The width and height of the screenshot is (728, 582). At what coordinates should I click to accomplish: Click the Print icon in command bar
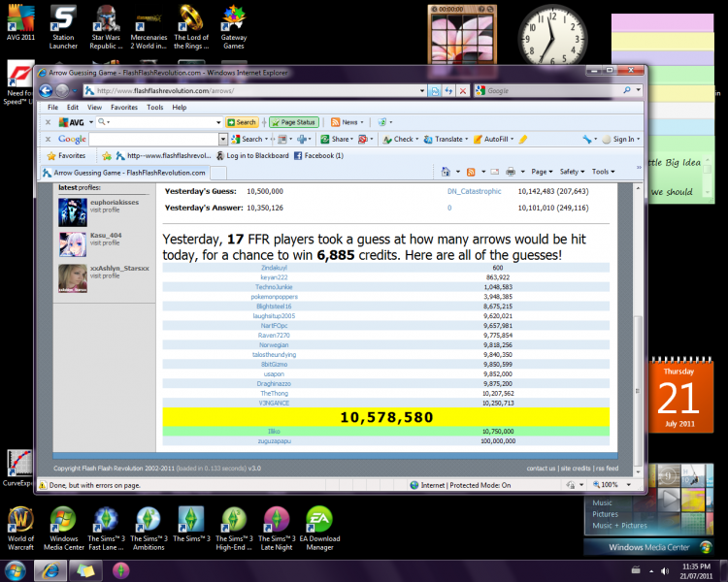[x=511, y=172]
